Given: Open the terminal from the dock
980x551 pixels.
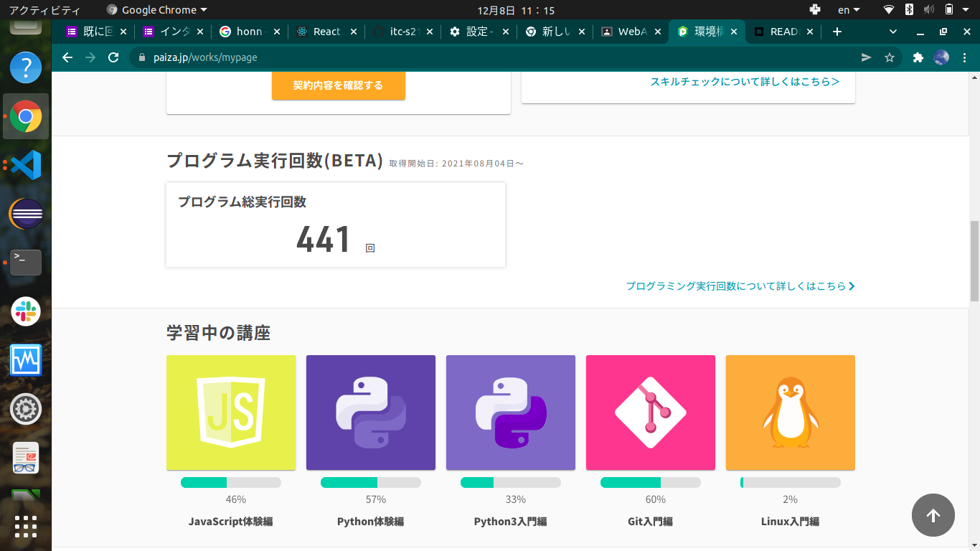Looking at the screenshot, I should [25, 263].
